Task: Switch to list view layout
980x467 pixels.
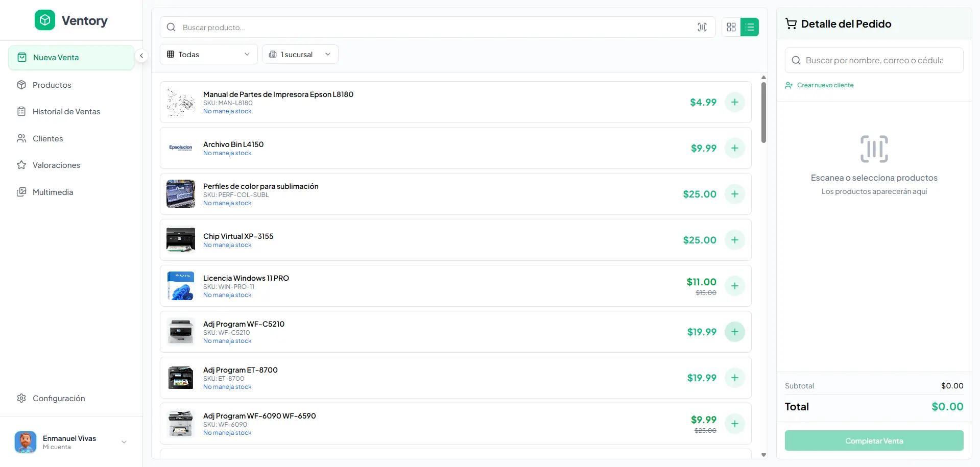Action: (749, 27)
